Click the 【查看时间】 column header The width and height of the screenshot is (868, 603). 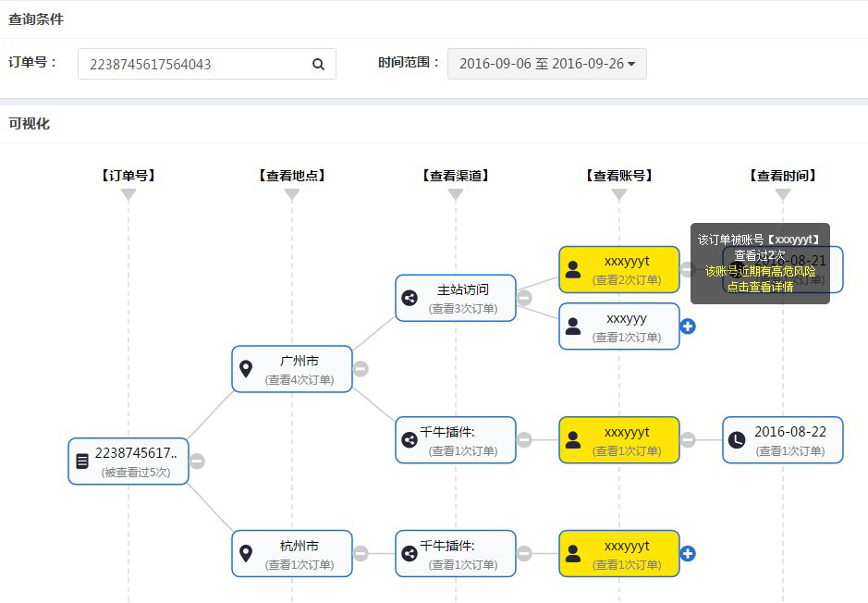tap(783, 176)
